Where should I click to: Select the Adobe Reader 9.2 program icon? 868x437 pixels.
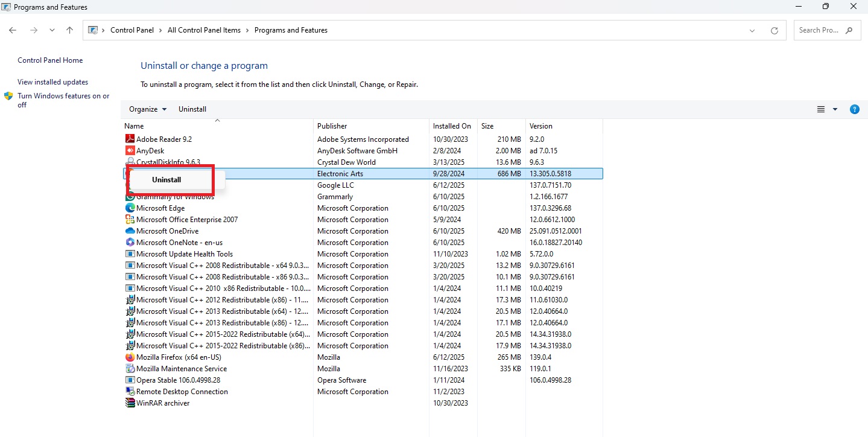tap(130, 139)
